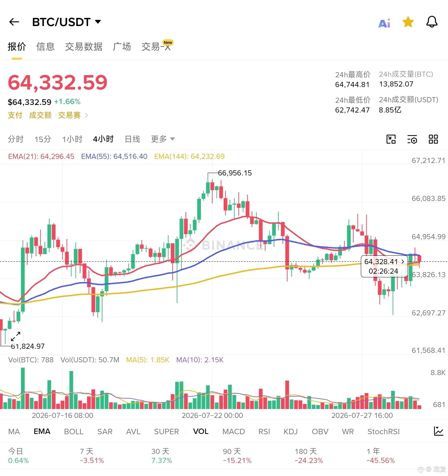Click the EMA(21) value label
Image resolution: width=448 pixels, height=476 pixels.
click(41, 156)
